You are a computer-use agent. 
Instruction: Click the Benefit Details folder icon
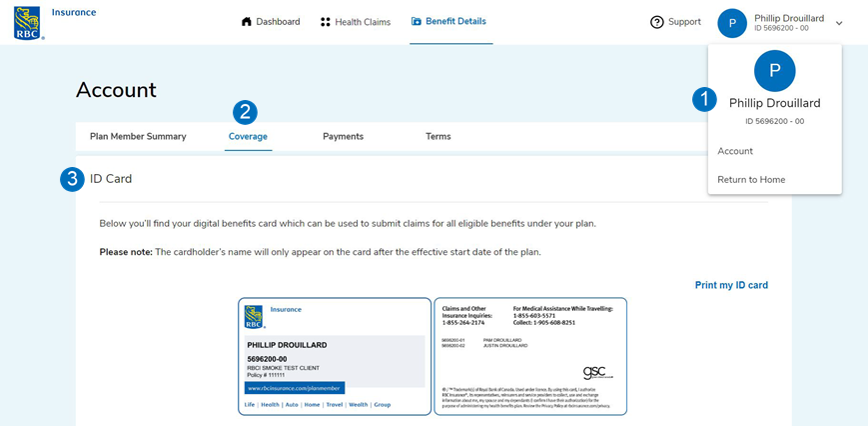(417, 22)
